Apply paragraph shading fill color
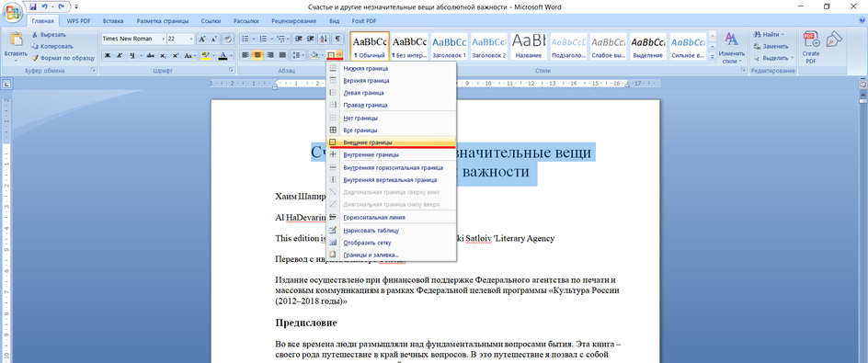Image resolution: width=868 pixels, height=363 pixels. tap(314, 55)
